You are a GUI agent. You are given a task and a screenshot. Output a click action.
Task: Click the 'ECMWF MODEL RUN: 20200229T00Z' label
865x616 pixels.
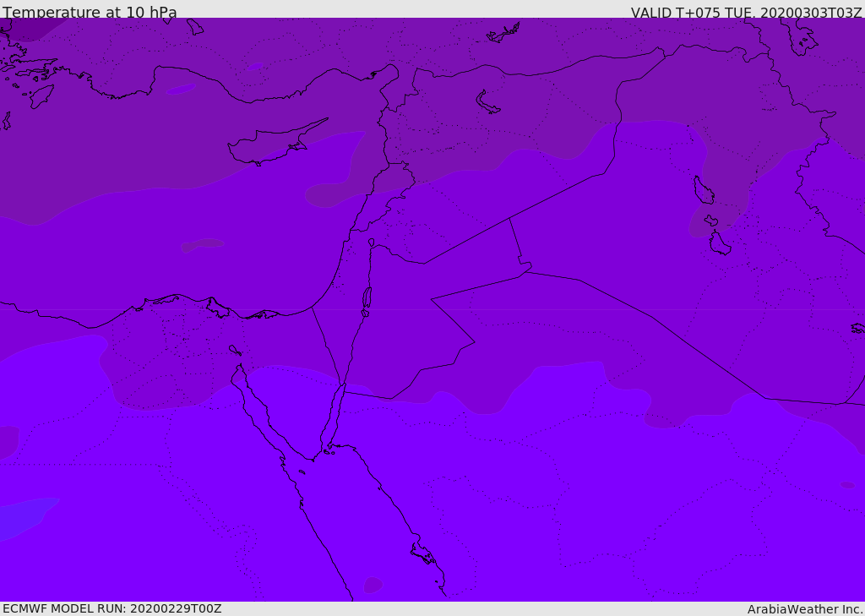112,608
